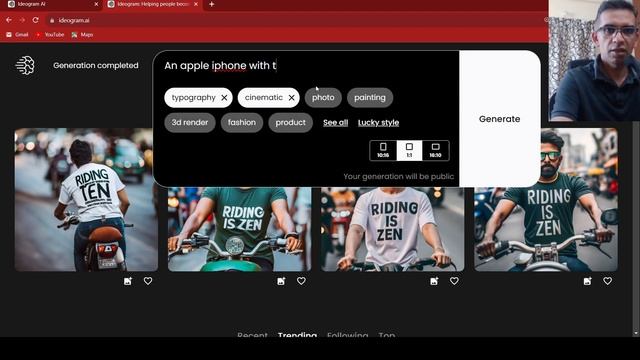This screenshot has height=360, width=640.
Task: Remove the cinematic style tag
Action: pos(291,98)
